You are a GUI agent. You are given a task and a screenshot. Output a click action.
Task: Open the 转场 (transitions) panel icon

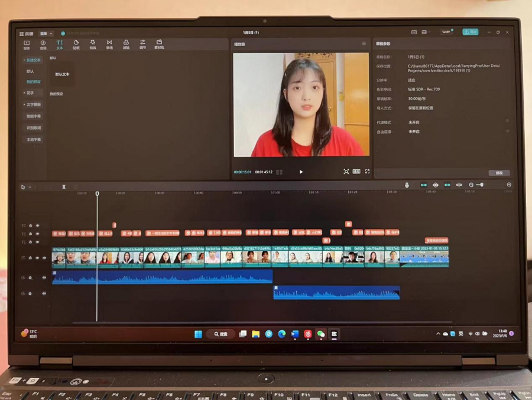(109, 44)
